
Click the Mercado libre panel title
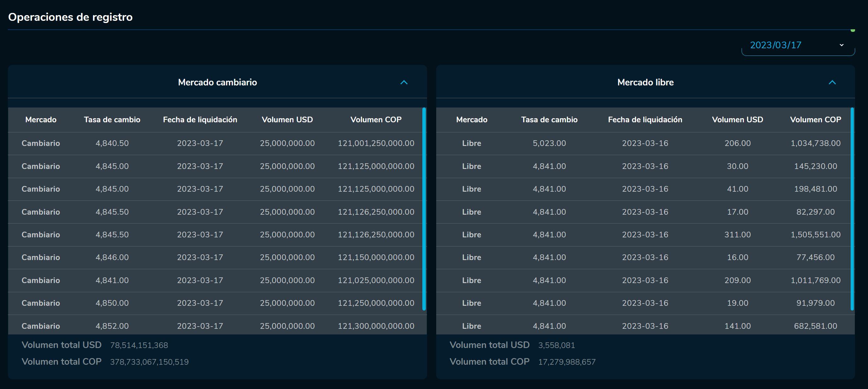point(645,83)
